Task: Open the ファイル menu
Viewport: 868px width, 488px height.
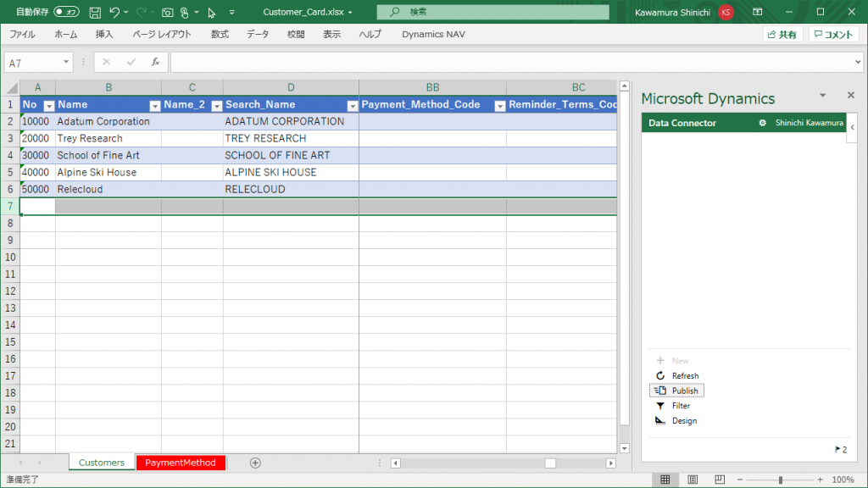Action: [x=22, y=34]
